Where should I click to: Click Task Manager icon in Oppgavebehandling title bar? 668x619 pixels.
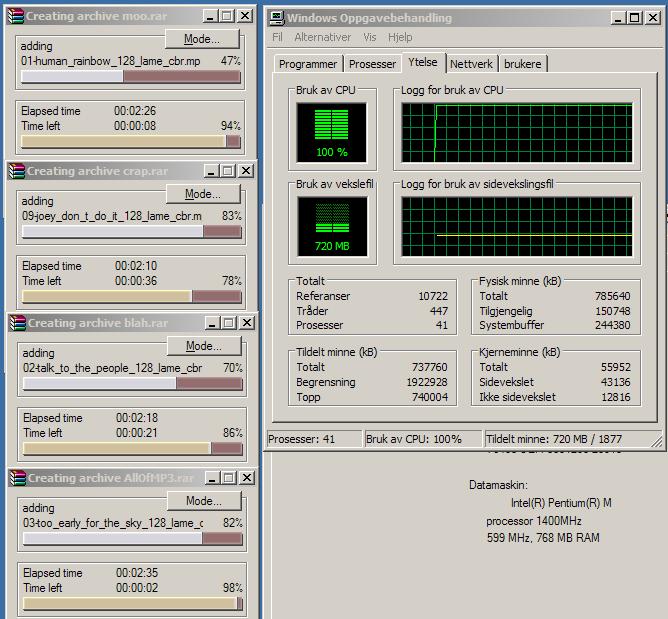(x=276, y=18)
